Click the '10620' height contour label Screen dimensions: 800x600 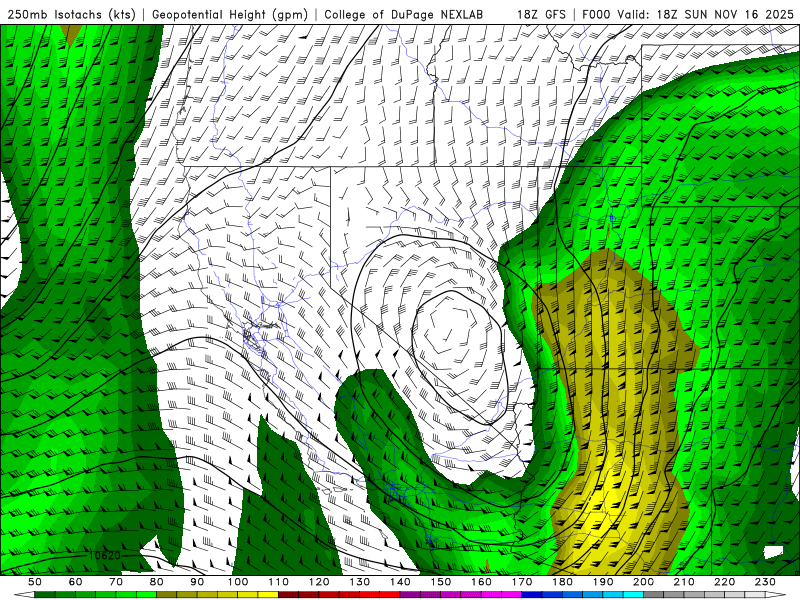(x=105, y=555)
